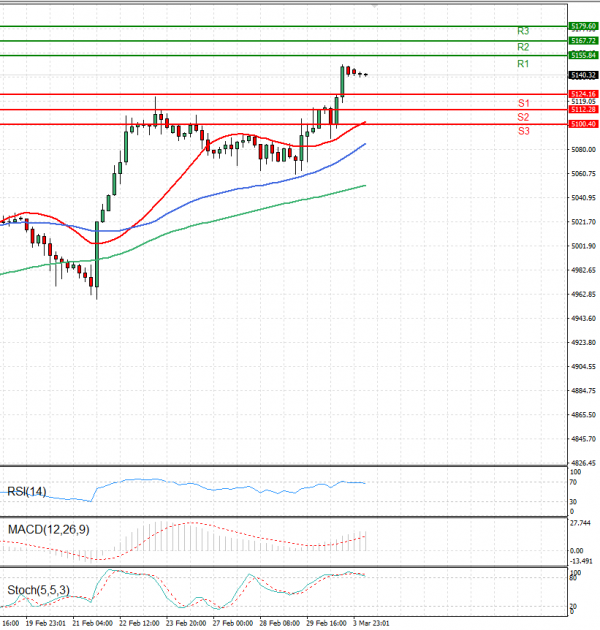Click the R1 resistance label
The image size is (600, 630).
[523, 64]
